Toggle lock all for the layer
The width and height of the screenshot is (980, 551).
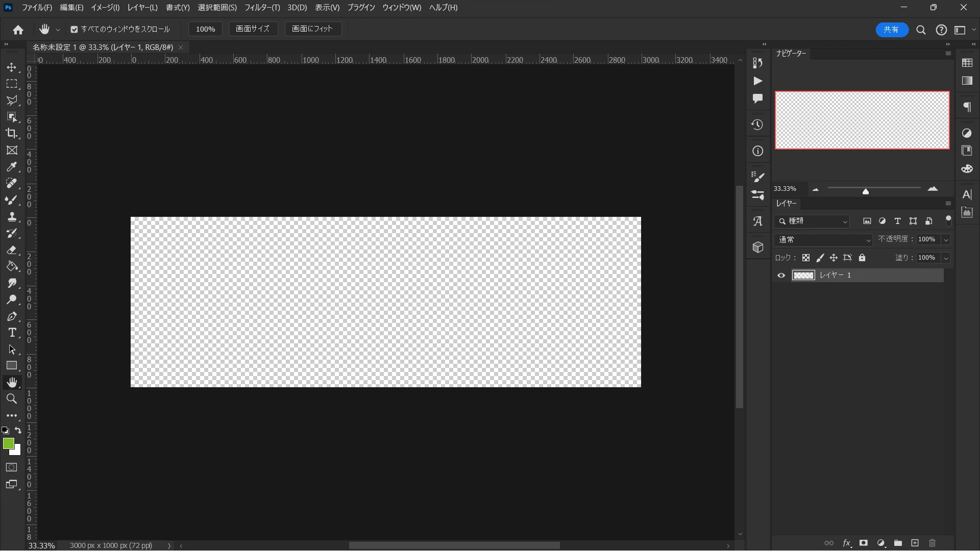(862, 258)
